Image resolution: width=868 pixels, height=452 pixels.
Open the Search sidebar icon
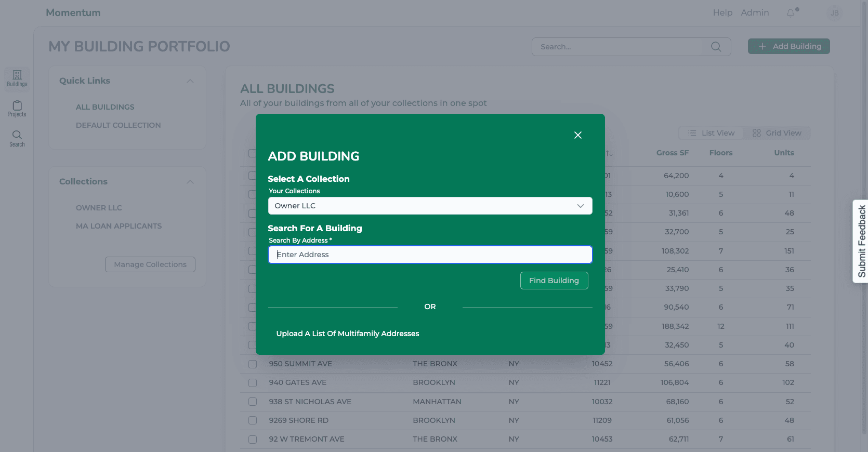pyautogui.click(x=17, y=139)
